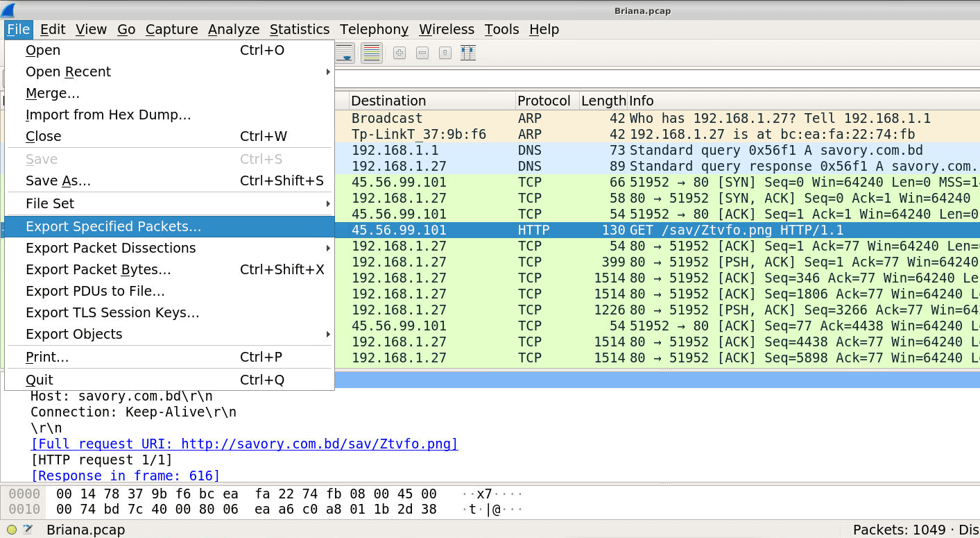This screenshot has height=538, width=980.
Task: Select the TCP row with Seq=5898
Action: [657, 358]
